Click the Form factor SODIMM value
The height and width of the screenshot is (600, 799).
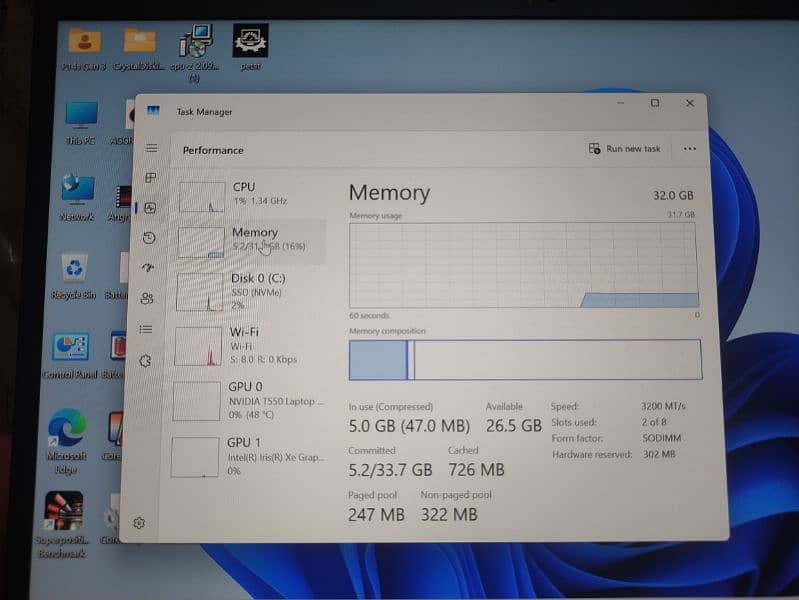[x=661, y=438]
